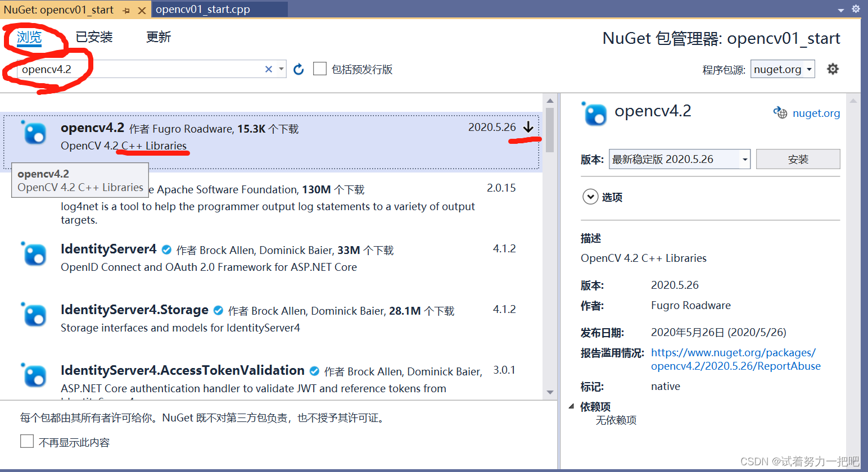Click IdentityServer4 verified badge

166,250
